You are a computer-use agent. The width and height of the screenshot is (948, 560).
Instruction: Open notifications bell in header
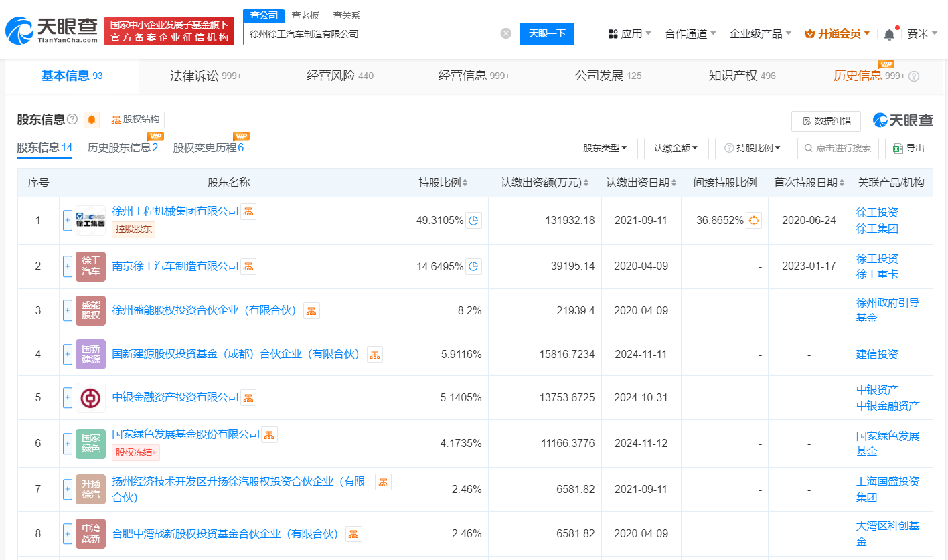(x=889, y=34)
